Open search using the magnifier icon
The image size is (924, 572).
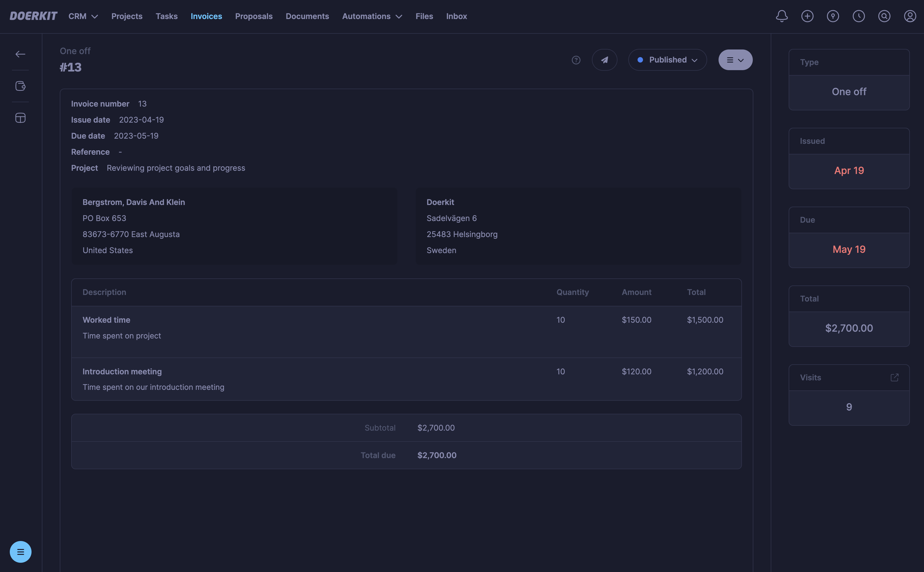click(884, 16)
